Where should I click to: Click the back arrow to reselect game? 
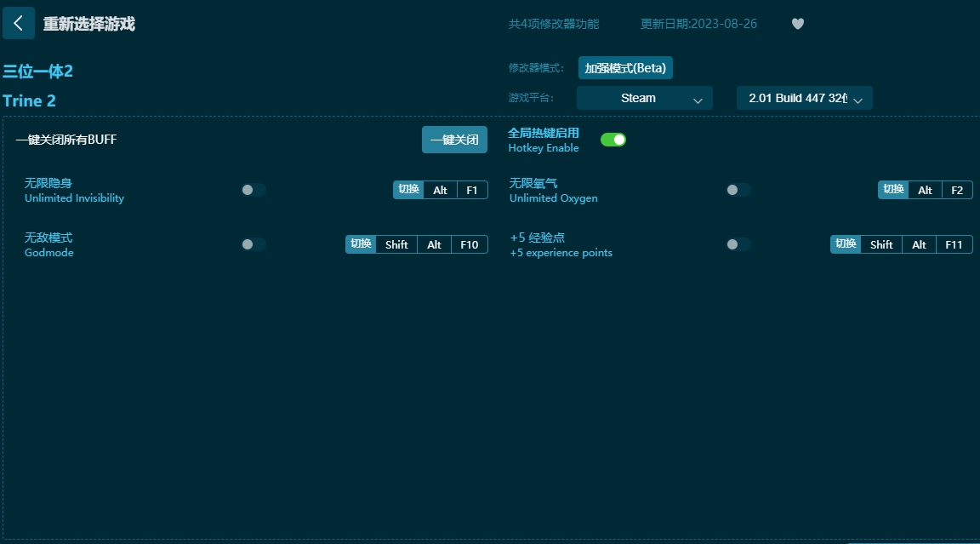tap(19, 23)
